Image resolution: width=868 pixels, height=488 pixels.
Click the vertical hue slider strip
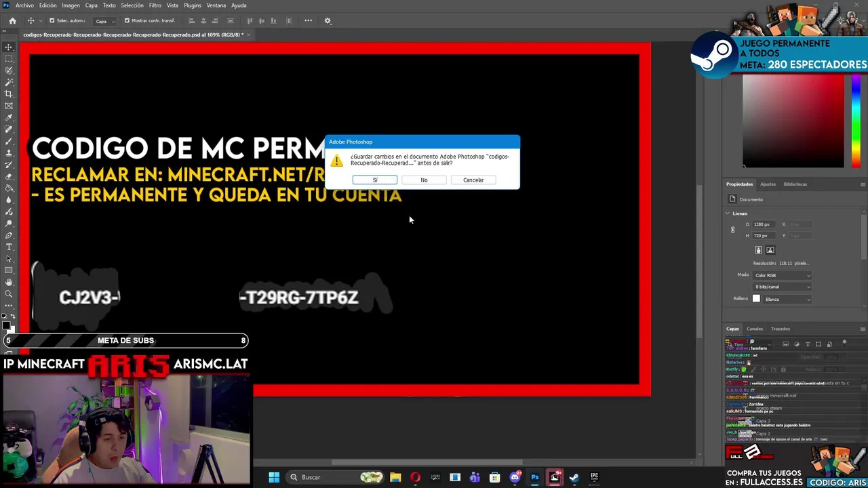coord(856,120)
